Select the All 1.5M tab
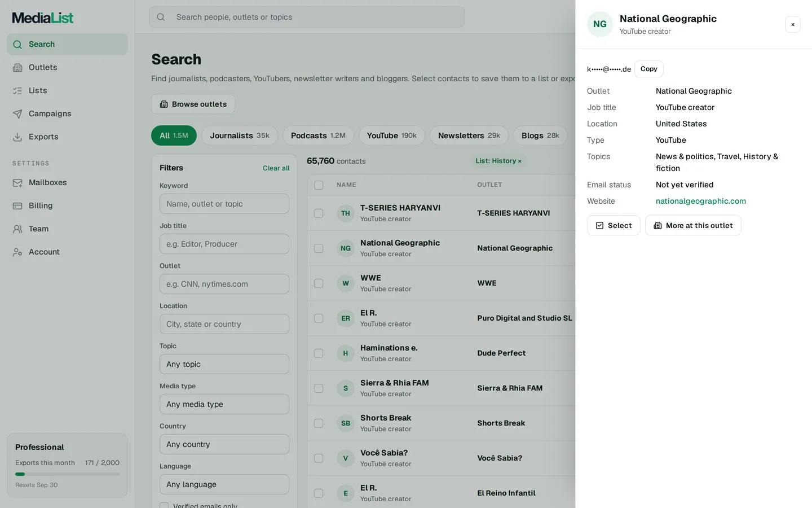The image size is (812, 508). pyautogui.click(x=174, y=135)
